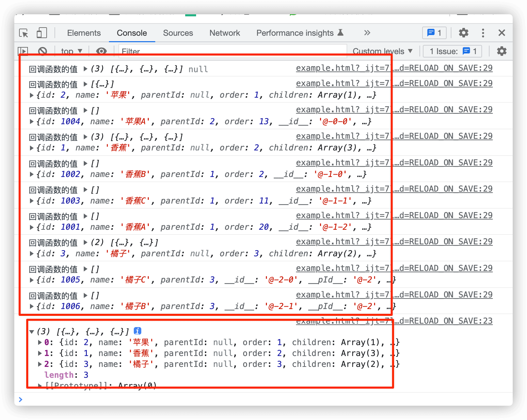Expand the object with name 苹果A

coord(32,122)
